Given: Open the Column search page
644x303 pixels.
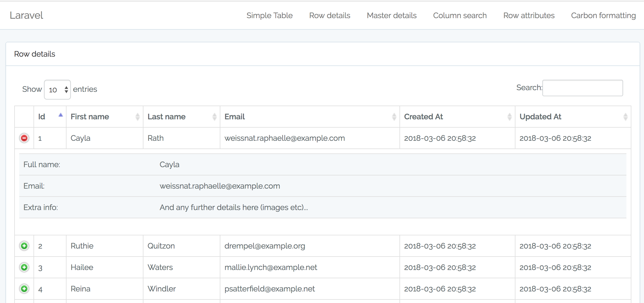Looking at the screenshot, I should (x=460, y=15).
